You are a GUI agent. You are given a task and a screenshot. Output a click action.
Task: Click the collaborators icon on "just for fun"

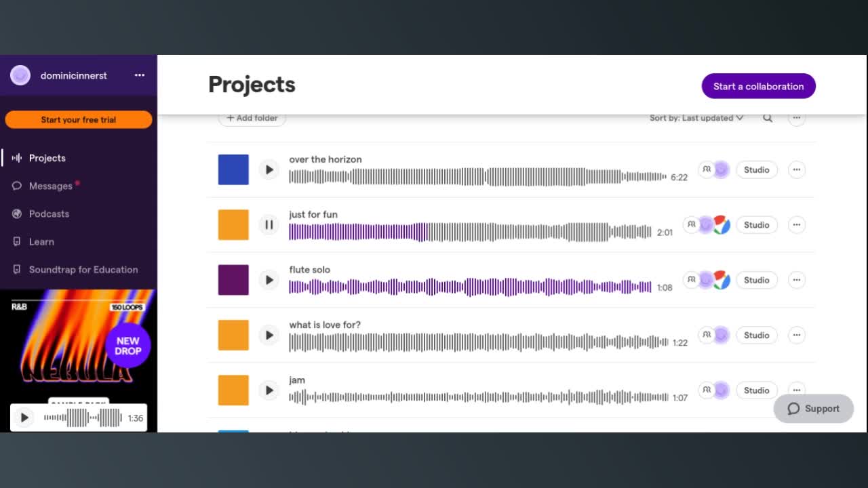click(x=692, y=224)
